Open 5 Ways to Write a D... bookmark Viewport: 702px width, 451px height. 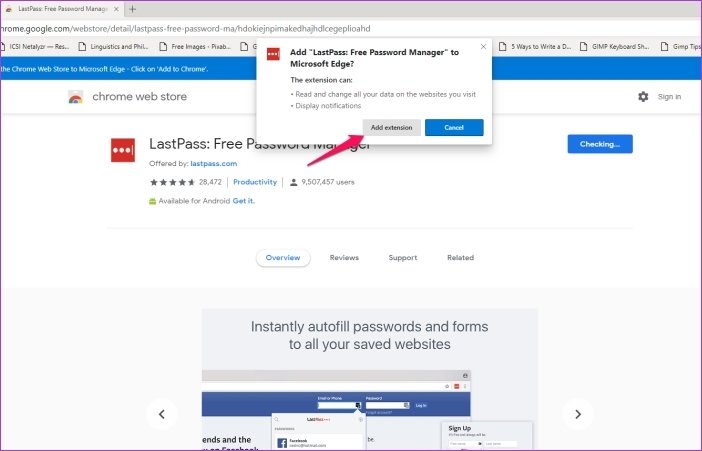pos(535,47)
